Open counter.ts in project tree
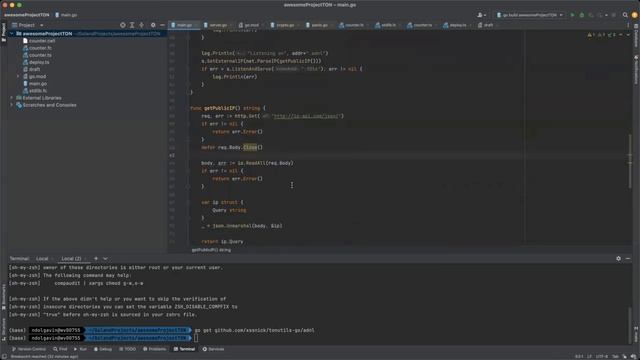The width and height of the screenshot is (640, 360). click(37, 55)
